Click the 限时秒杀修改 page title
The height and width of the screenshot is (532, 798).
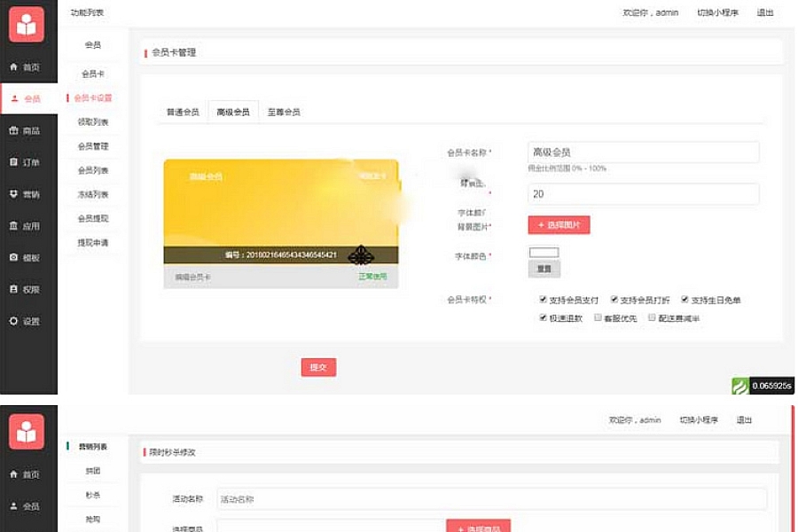(x=173, y=452)
